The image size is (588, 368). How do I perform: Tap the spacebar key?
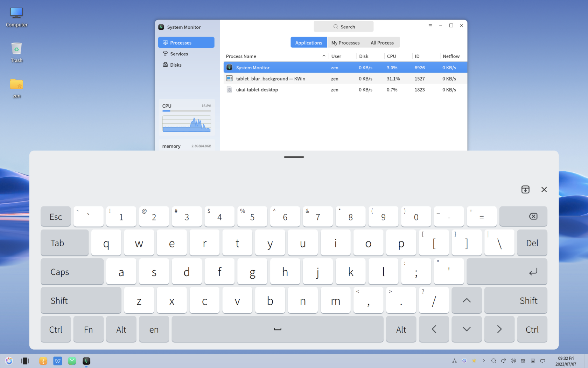pos(278,329)
